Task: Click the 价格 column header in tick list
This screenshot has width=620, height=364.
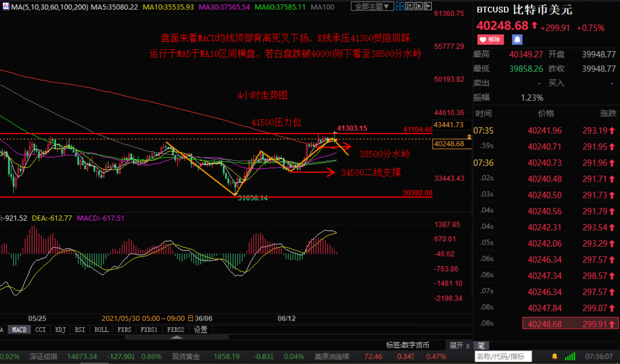Action: point(546,113)
